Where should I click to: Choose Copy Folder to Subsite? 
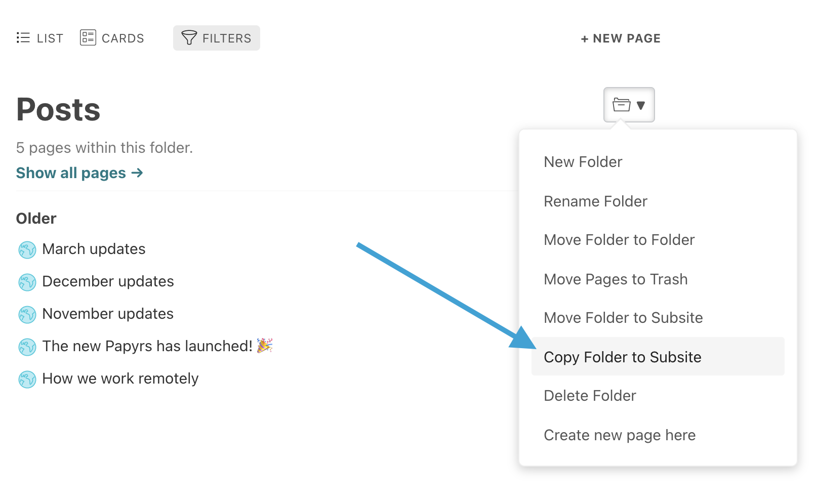(x=658, y=356)
